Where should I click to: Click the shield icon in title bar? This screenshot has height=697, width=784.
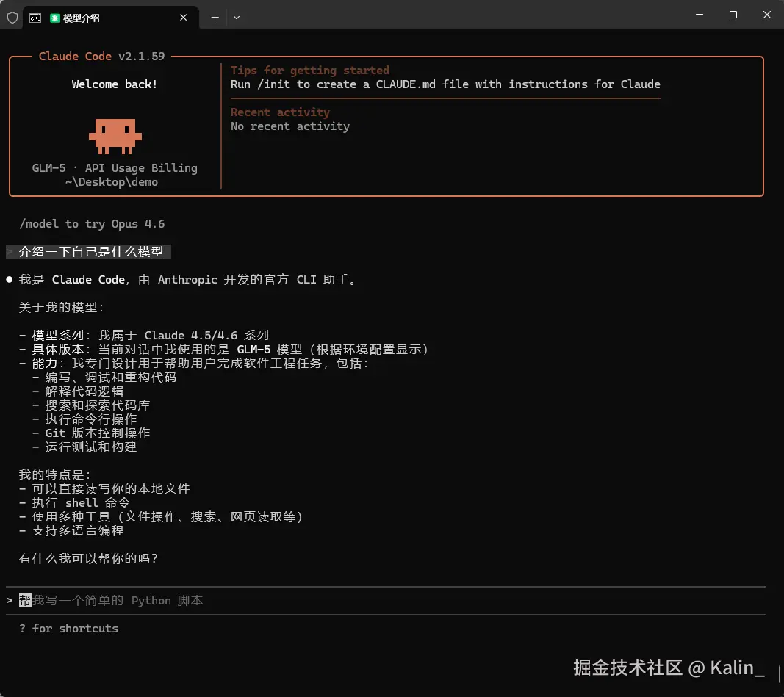click(12, 18)
